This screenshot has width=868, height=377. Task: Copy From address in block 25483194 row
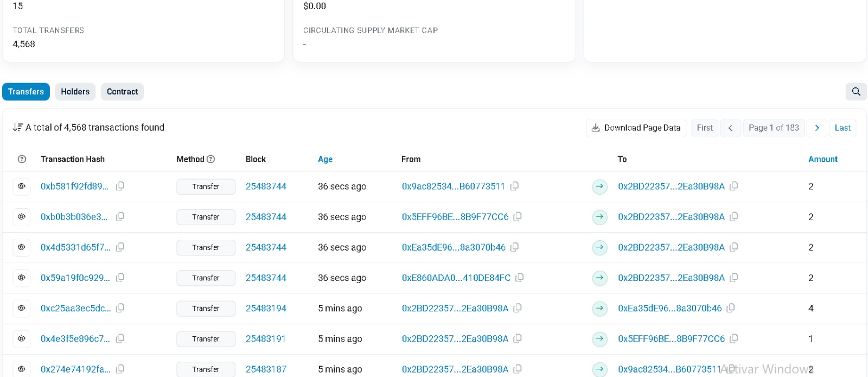(518, 308)
